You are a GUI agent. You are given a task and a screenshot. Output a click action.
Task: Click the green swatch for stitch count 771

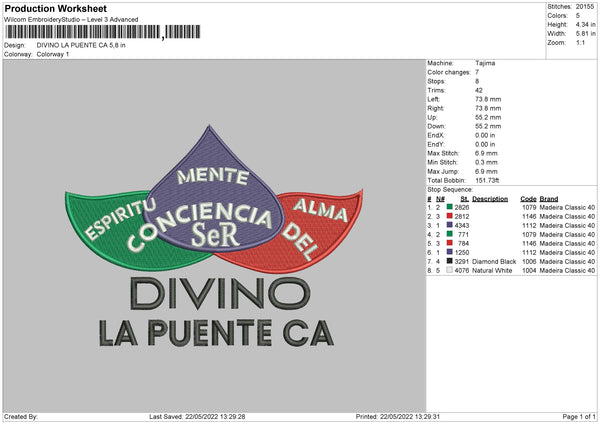[x=450, y=234]
